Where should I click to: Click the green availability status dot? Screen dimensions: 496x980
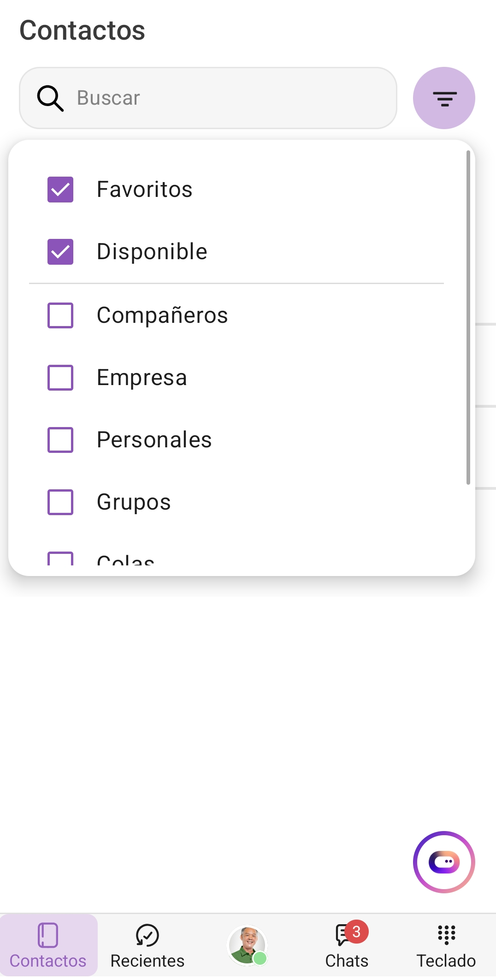pyautogui.click(x=260, y=958)
